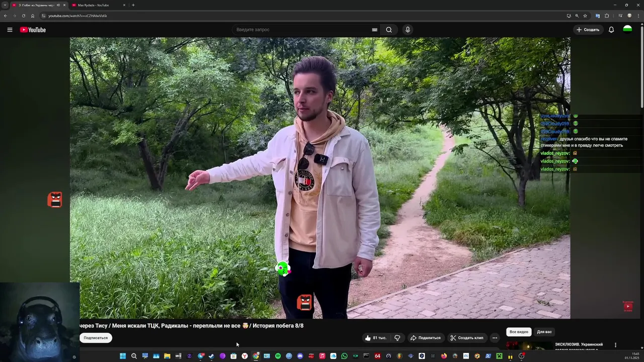Reload the current page
The width and height of the screenshot is (644, 362).
point(24,16)
